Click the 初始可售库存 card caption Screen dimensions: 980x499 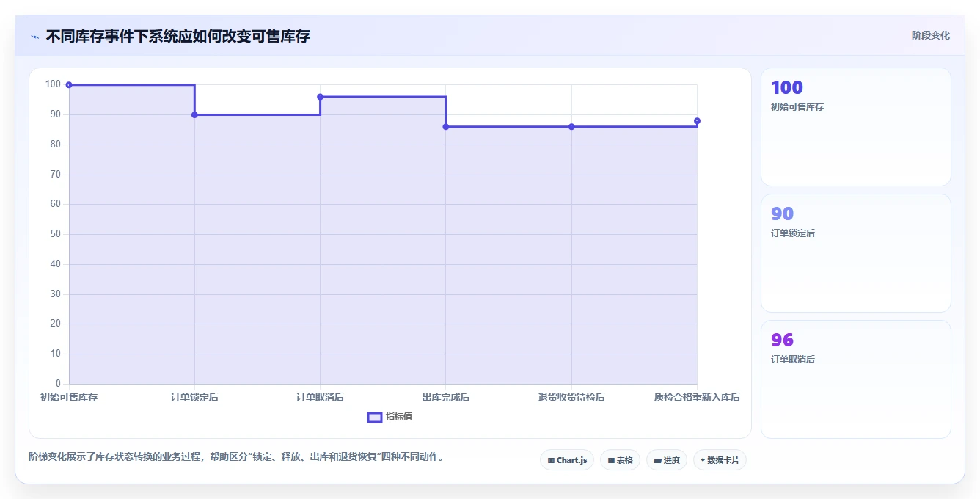(797, 107)
